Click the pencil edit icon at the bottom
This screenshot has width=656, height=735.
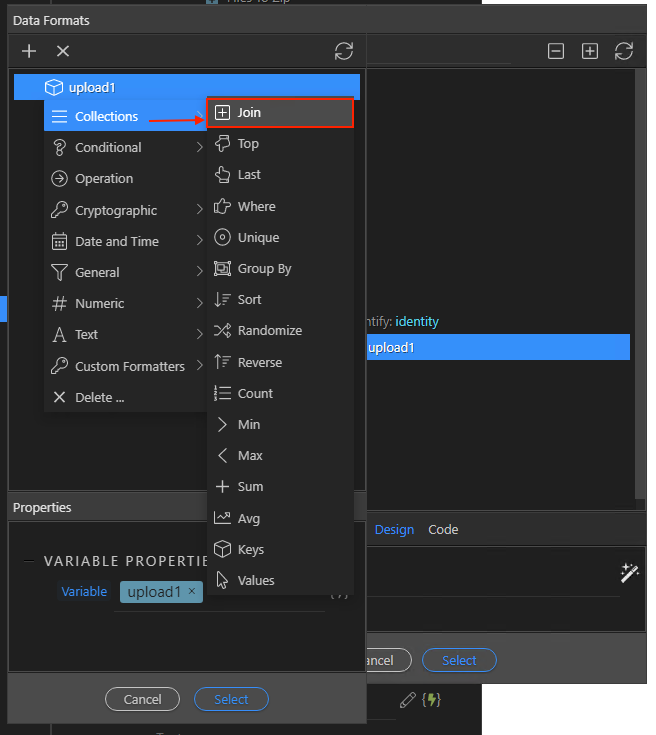click(407, 700)
